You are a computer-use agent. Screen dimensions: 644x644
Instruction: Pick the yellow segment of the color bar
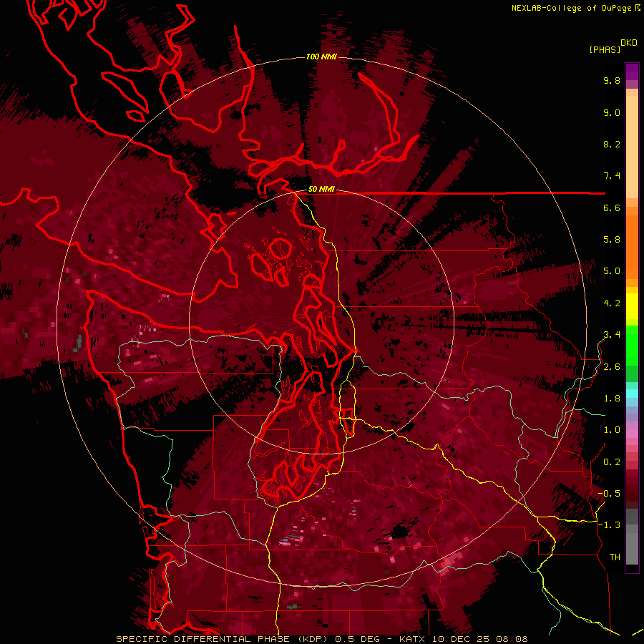(632, 306)
